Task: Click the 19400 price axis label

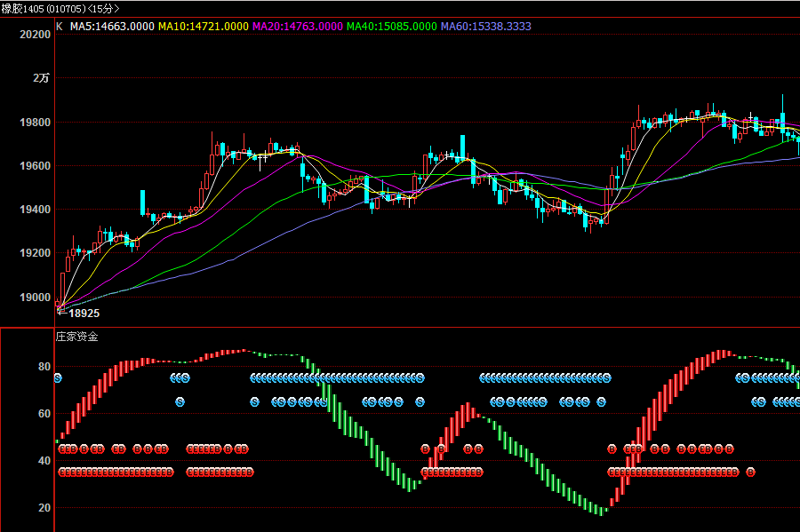Action: click(x=36, y=210)
